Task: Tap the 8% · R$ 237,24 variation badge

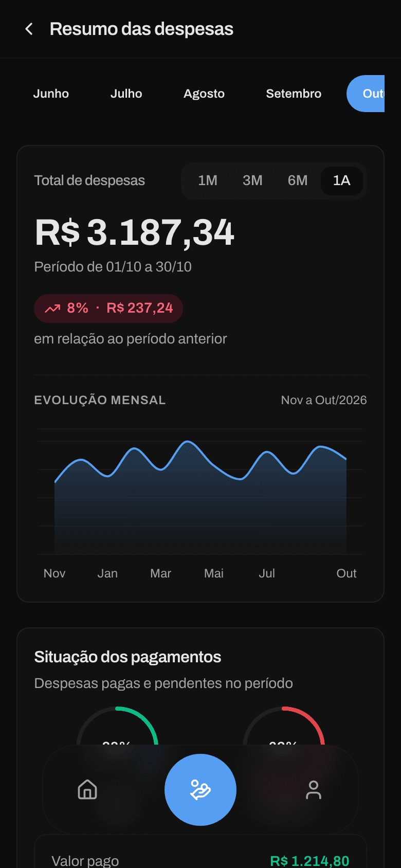Action: point(108,309)
